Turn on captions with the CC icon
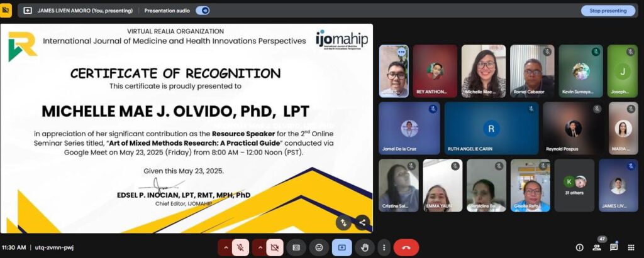644x258 pixels. coord(296,247)
